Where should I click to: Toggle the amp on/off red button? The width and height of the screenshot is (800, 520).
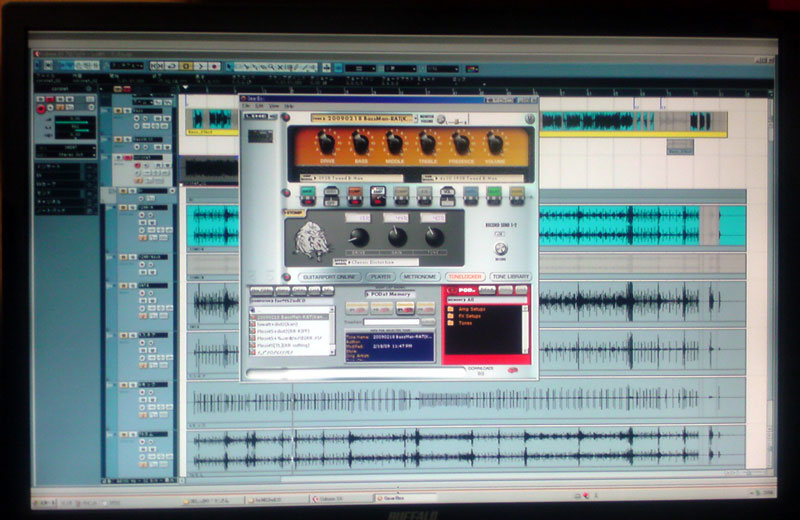pyautogui.click(x=286, y=118)
